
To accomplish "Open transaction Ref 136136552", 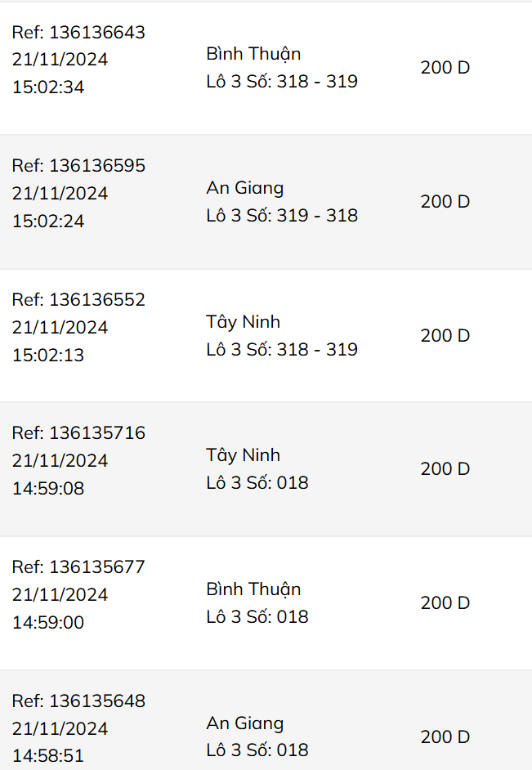I will [x=78, y=300].
